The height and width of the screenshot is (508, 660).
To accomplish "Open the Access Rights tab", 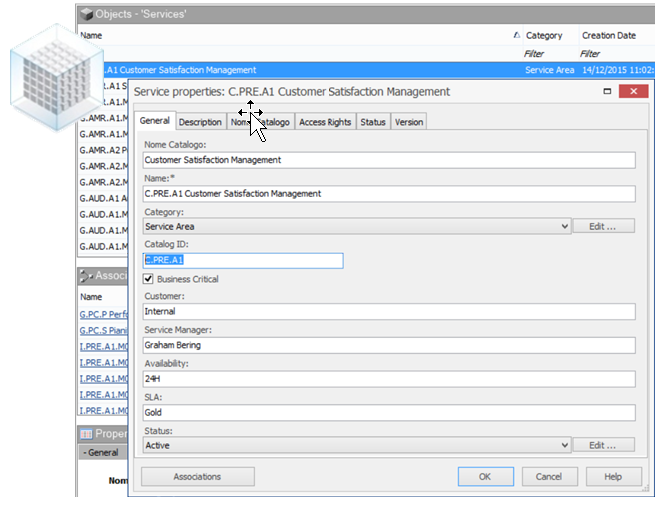I will pos(325,122).
